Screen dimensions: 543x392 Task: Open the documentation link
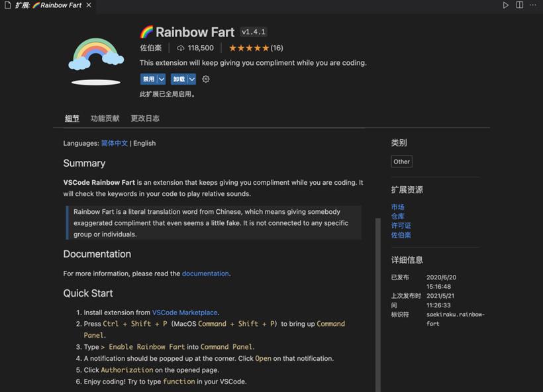pos(205,273)
